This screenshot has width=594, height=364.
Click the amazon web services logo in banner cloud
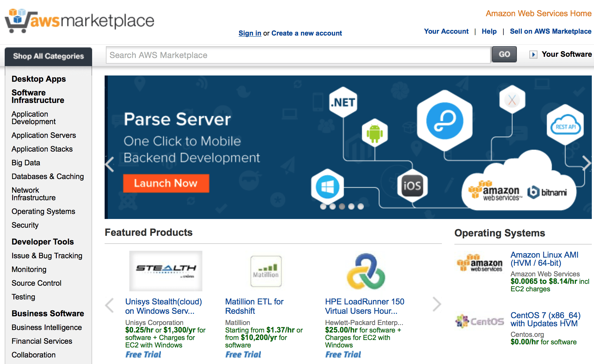click(495, 190)
